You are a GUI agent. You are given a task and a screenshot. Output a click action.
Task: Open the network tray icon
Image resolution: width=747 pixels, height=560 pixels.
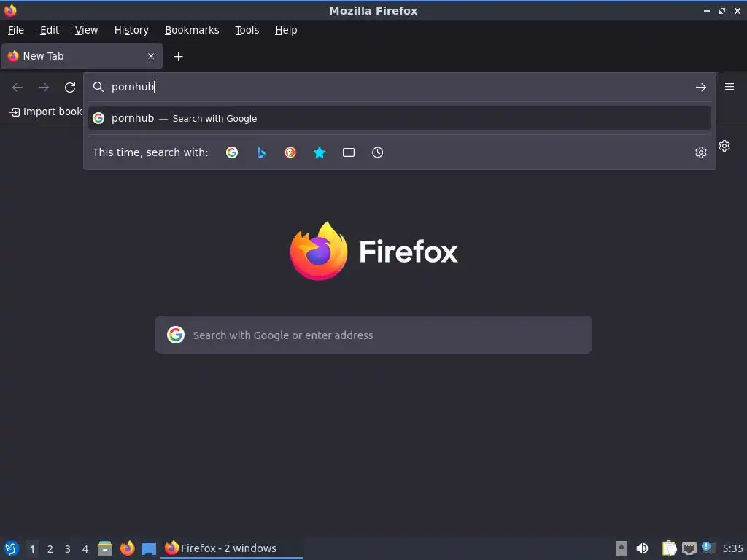point(689,548)
